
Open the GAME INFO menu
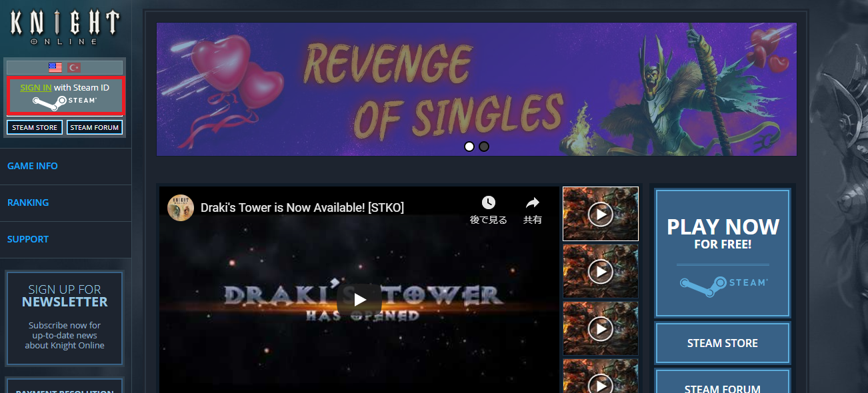pyautogui.click(x=33, y=166)
